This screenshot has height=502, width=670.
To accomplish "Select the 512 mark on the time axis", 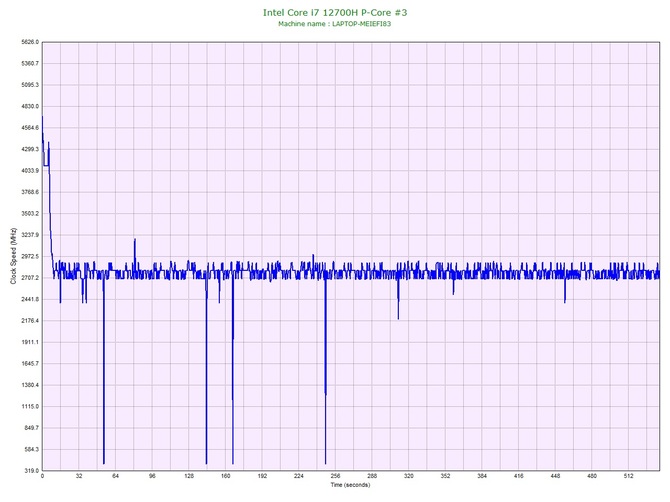I will [628, 477].
